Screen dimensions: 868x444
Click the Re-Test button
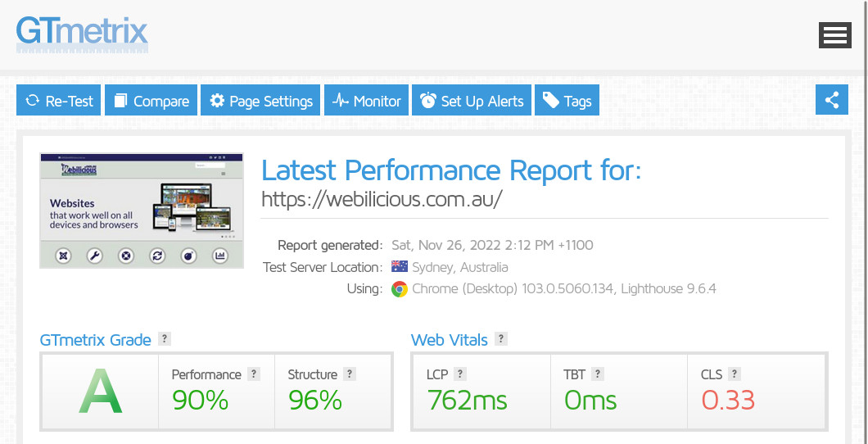point(59,100)
